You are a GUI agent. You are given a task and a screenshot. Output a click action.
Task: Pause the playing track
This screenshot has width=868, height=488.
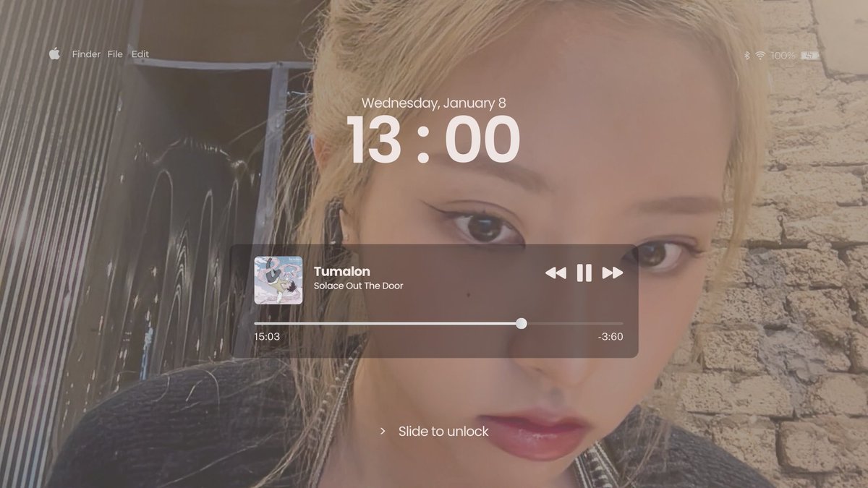(x=584, y=273)
